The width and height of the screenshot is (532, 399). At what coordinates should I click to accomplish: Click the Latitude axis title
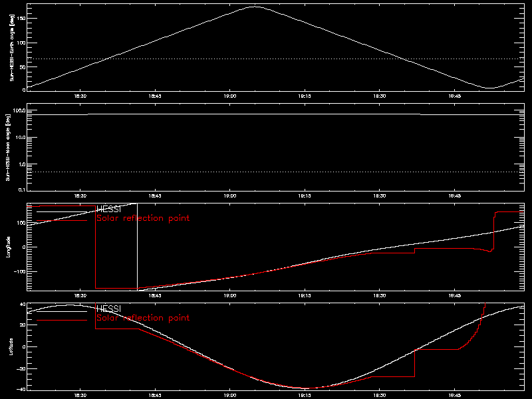pyautogui.click(x=11, y=346)
